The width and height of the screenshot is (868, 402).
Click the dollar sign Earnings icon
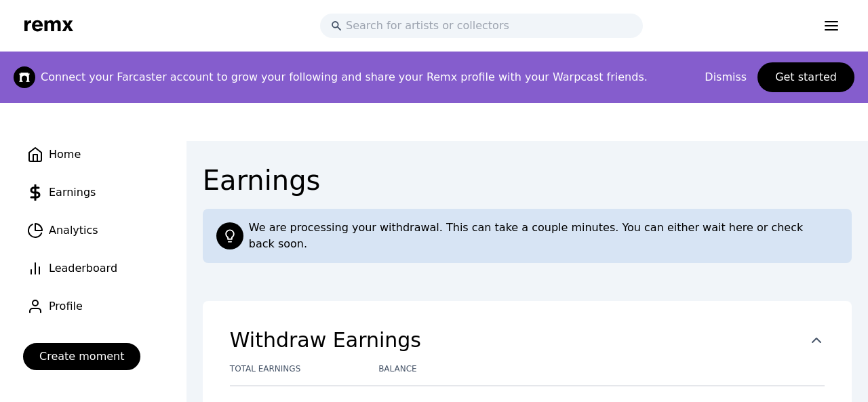pos(35,193)
